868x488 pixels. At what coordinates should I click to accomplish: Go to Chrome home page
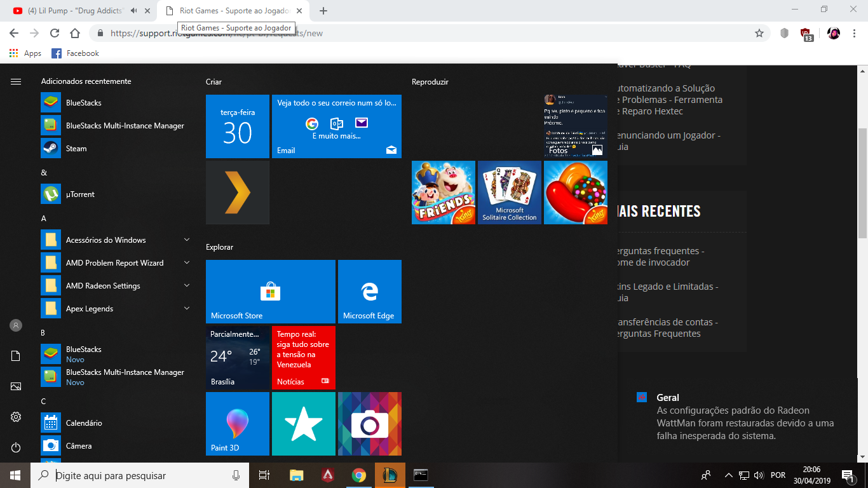tap(75, 33)
